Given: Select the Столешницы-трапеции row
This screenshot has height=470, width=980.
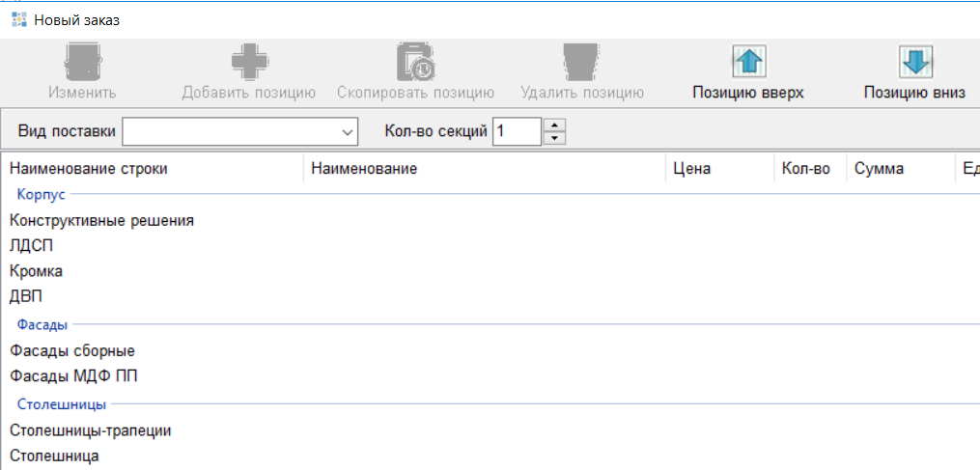Looking at the screenshot, I should pos(91,430).
